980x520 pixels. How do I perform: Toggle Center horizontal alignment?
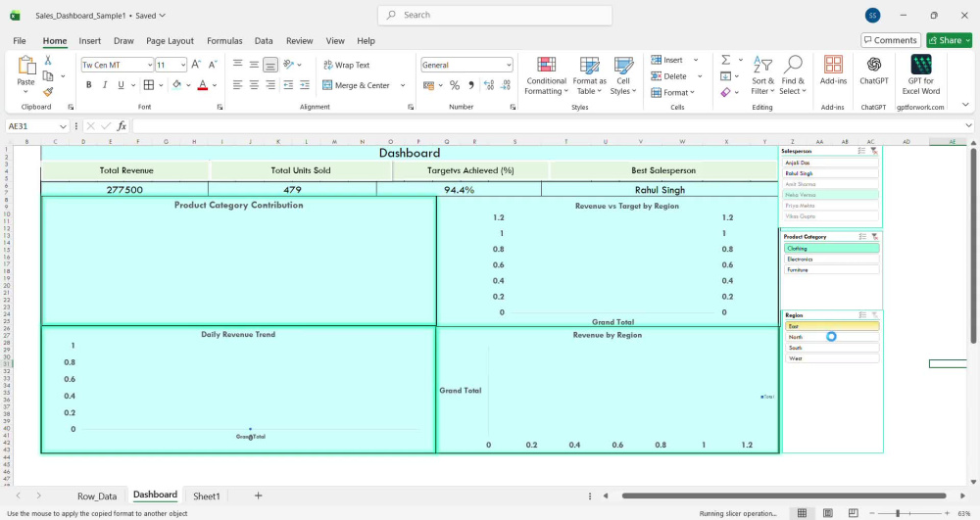(x=254, y=85)
